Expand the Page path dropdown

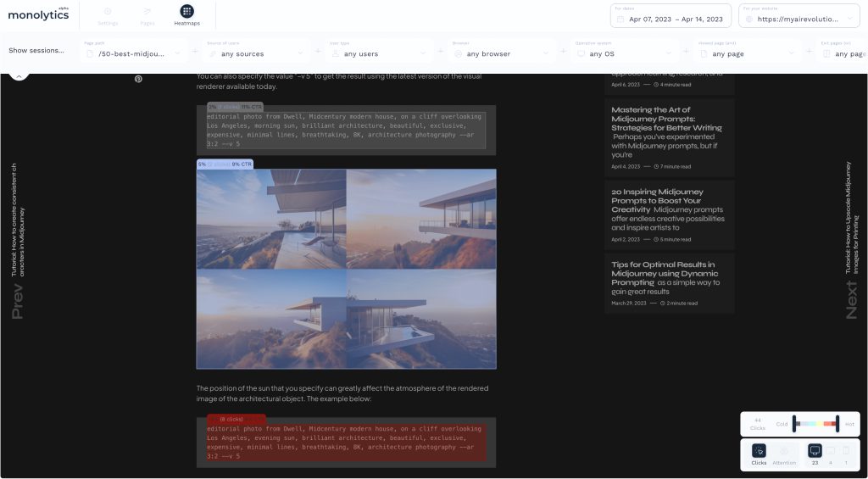(x=136, y=53)
